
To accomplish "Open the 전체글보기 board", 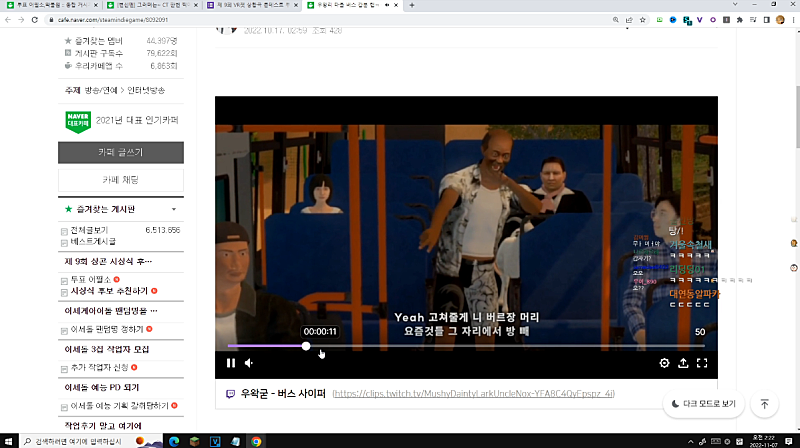I will click(89, 230).
